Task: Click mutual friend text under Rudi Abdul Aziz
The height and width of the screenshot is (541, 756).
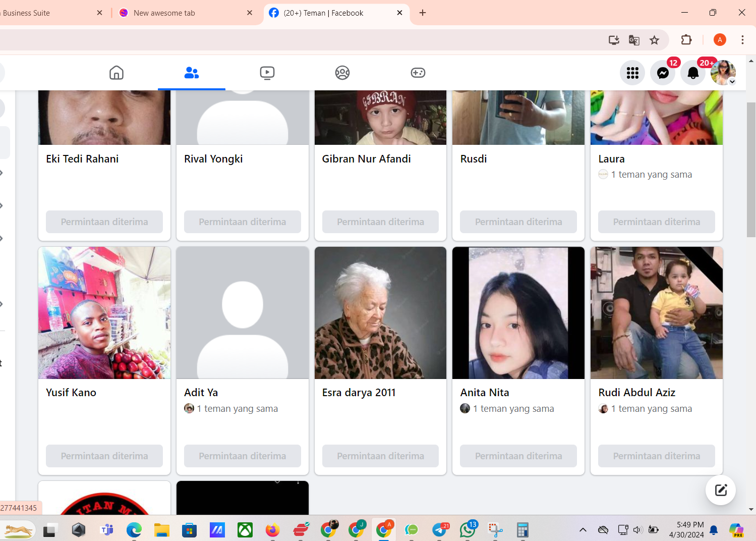Action: pyautogui.click(x=652, y=409)
